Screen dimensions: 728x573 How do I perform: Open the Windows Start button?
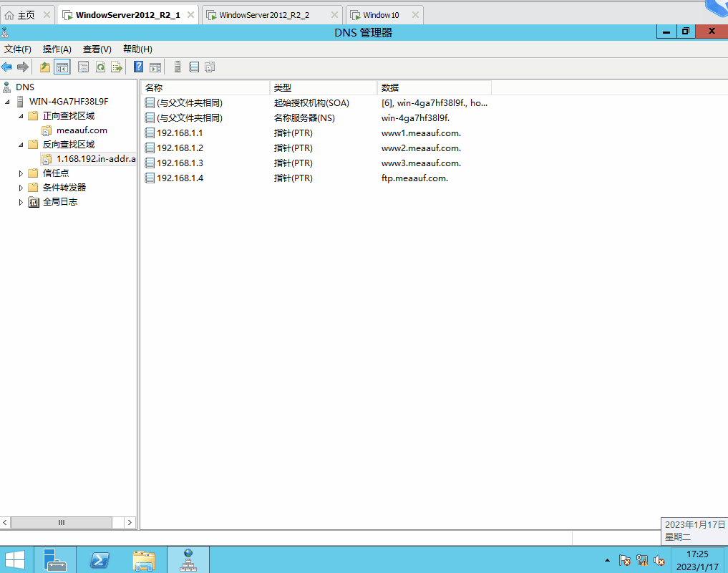[15, 559]
